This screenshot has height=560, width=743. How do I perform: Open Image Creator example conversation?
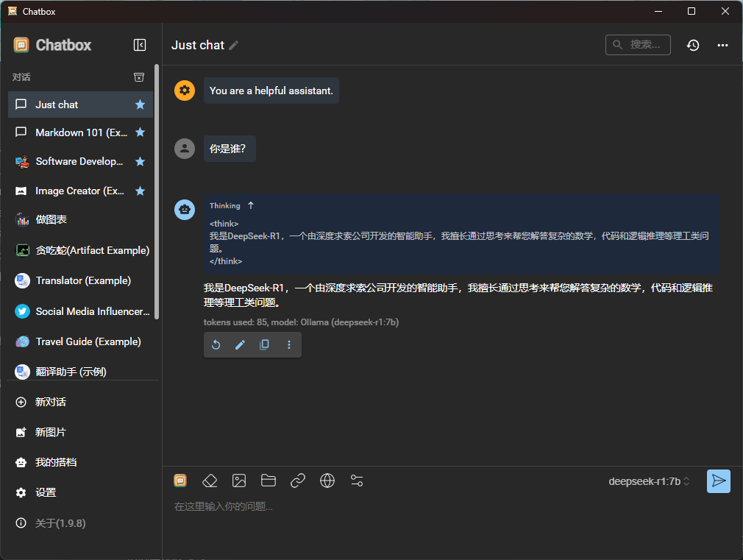(81, 191)
